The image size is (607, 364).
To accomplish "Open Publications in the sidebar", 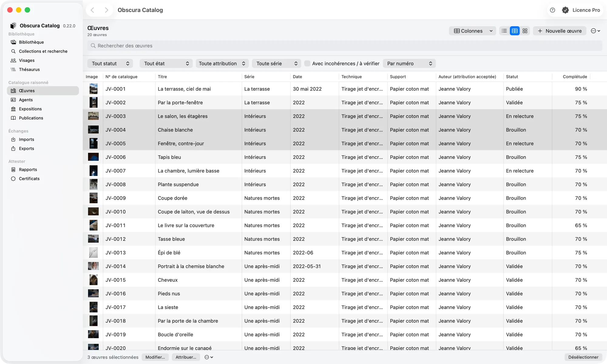I will [x=43, y=118].
